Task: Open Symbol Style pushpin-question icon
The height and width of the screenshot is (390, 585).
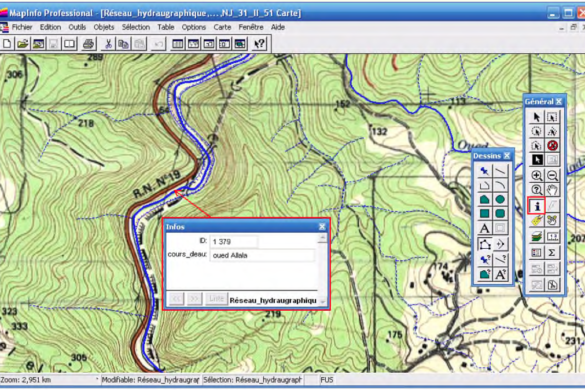Action: point(484,259)
